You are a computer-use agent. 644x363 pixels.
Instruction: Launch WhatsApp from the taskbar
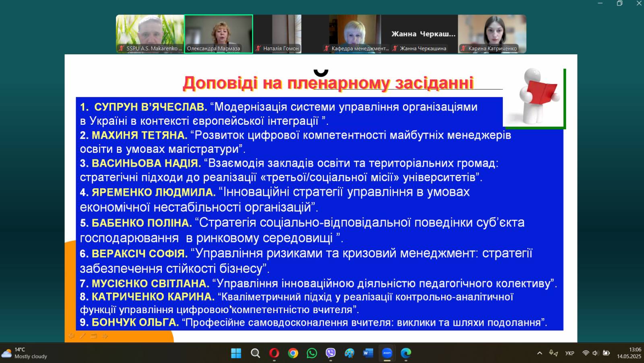click(312, 353)
